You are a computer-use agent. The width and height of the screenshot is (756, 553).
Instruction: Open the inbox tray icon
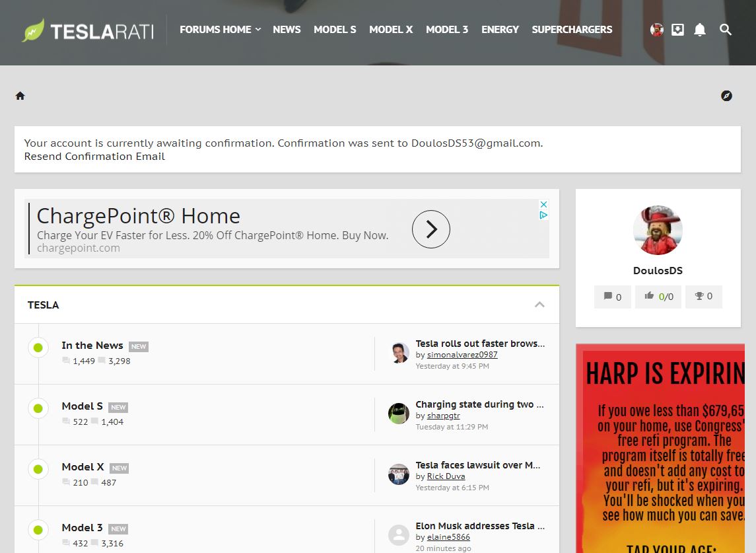(x=677, y=30)
